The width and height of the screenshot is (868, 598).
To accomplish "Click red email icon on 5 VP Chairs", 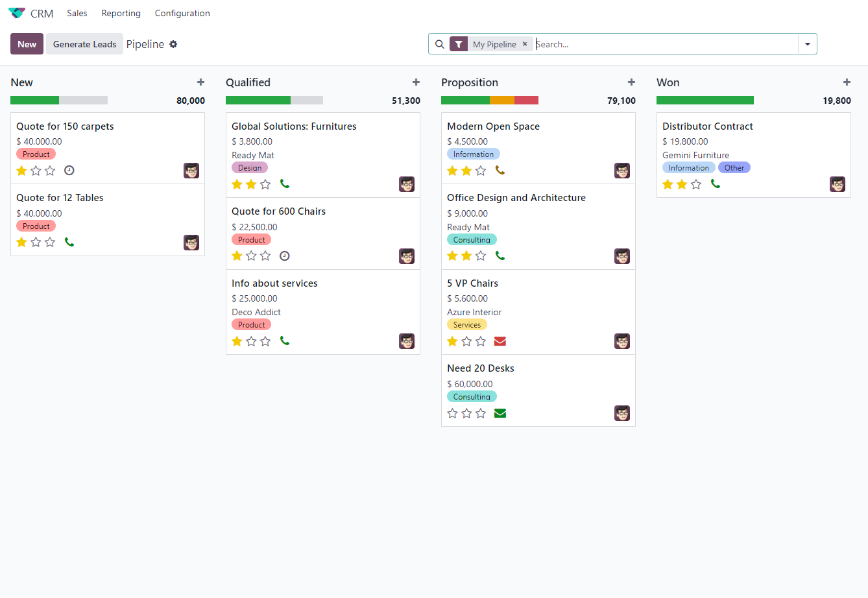I will coord(500,341).
